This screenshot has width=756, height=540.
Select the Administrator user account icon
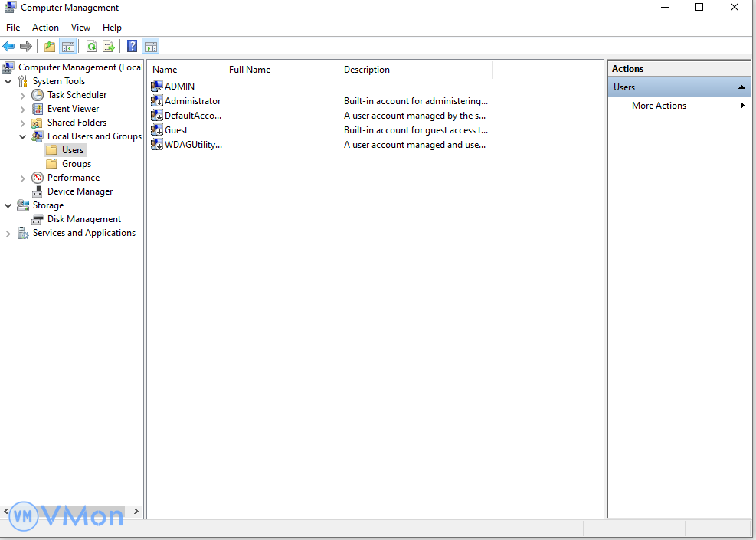[157, 101]
